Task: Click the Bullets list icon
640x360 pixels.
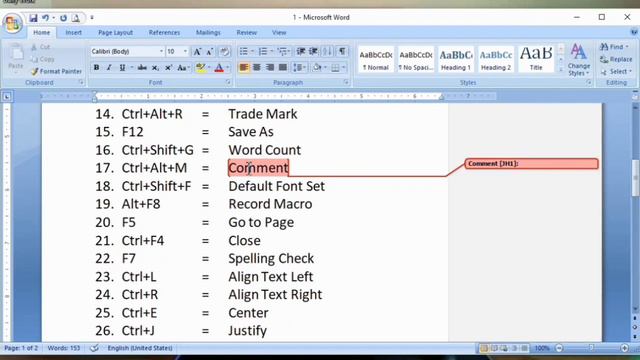Action: pos(244,51)
